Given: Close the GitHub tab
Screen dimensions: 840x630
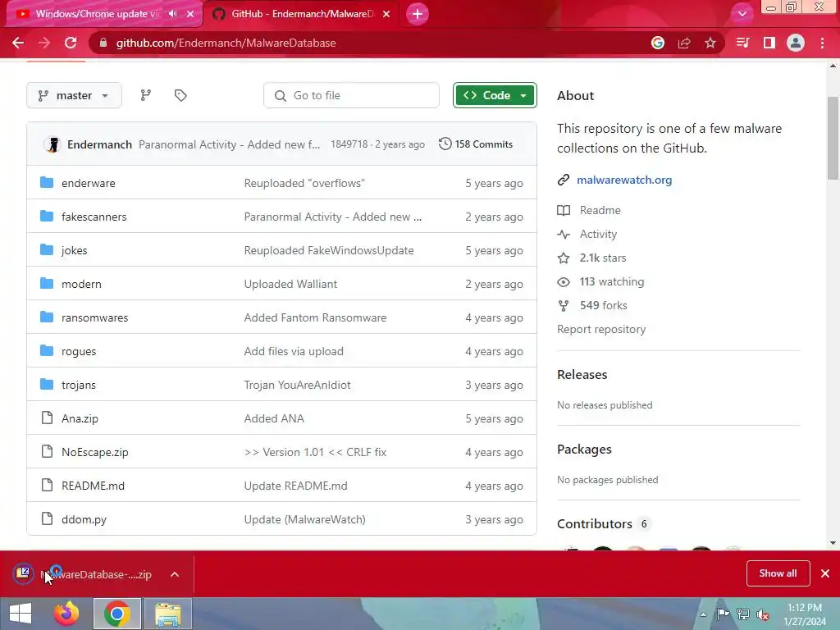Looking at the screenshot, I should (x=386, y=14).
